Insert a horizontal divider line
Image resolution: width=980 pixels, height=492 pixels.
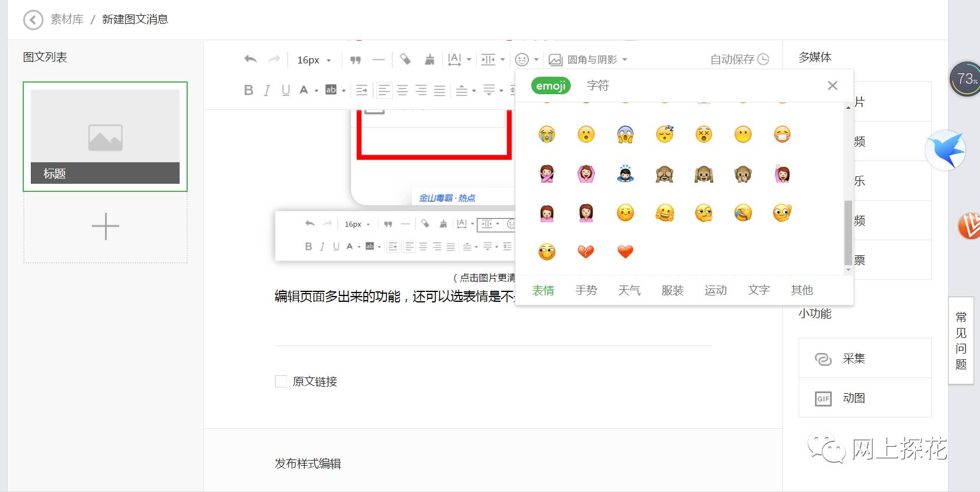pyautogui.click(x=378, y=59)
